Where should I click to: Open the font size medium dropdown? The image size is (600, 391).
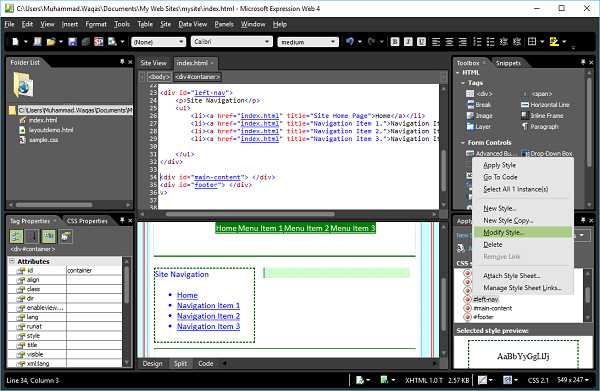pyautogui.click(x=308, y=42)
